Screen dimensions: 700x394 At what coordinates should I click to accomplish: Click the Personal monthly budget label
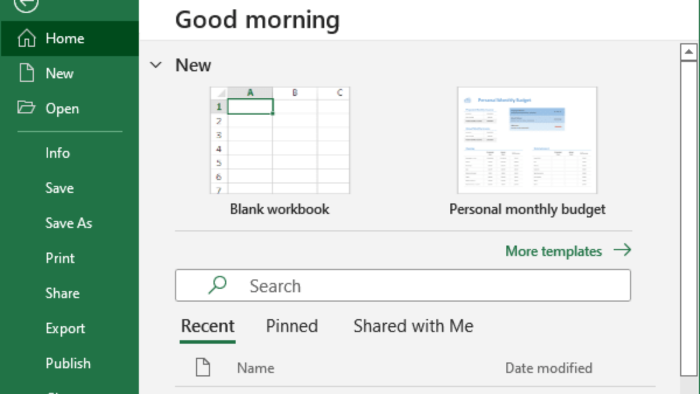pyautogui.click(x=527, y=209)
